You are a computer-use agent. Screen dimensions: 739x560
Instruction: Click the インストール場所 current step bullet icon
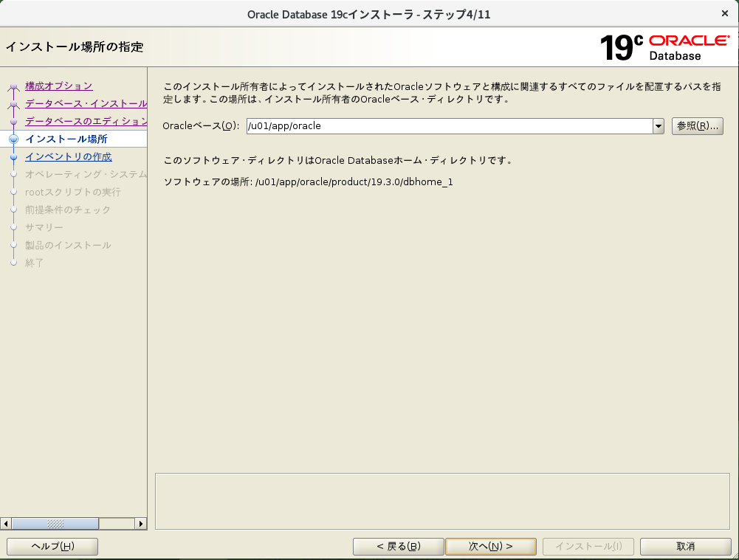[x=13, y=139]
